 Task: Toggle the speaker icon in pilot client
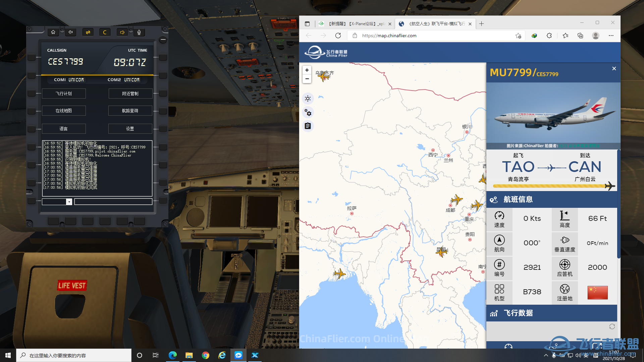click(122, 32)
